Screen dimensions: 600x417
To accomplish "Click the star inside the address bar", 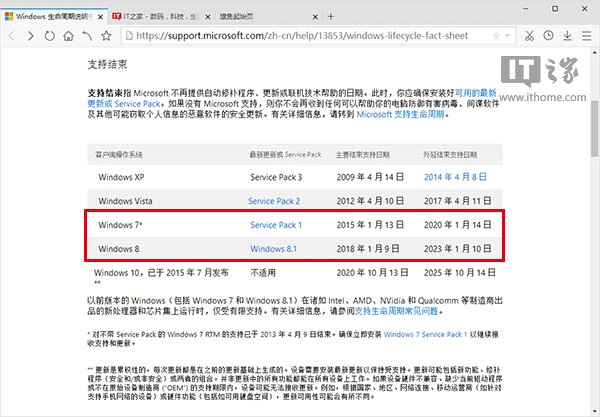I will [496, 36].
